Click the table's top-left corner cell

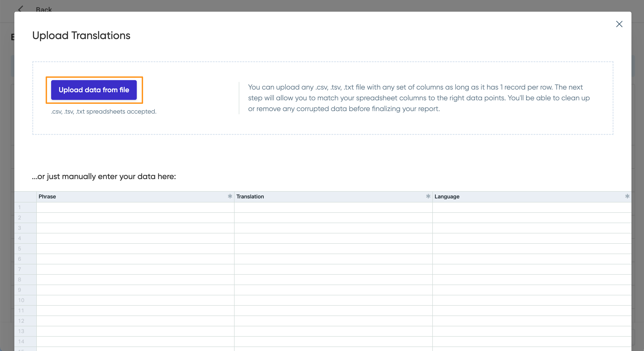pyautogui.click(x=25, y=197)
